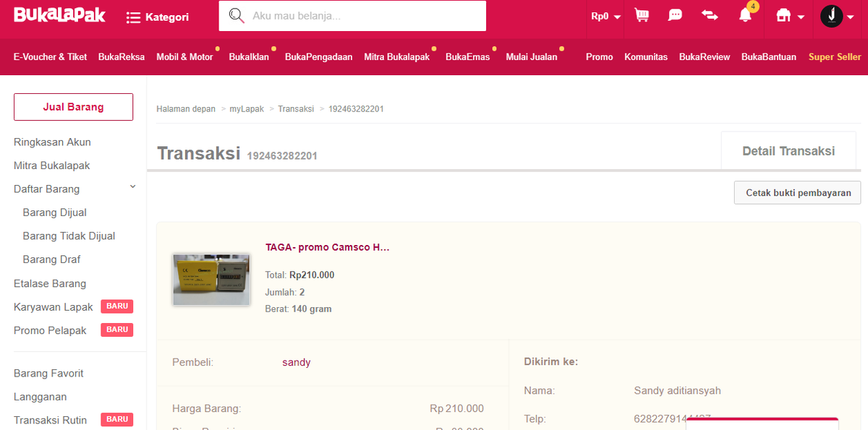Open the store lapak icon dropdown
The width and height of the screenshot is (868, 430).
pyautogui.click(x=790, y=16)
